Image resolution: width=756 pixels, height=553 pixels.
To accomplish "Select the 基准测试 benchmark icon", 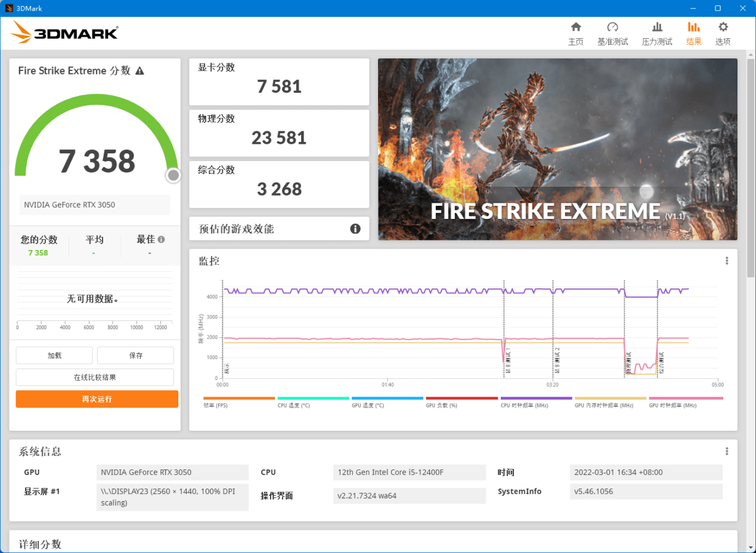I will click(612, 33).
